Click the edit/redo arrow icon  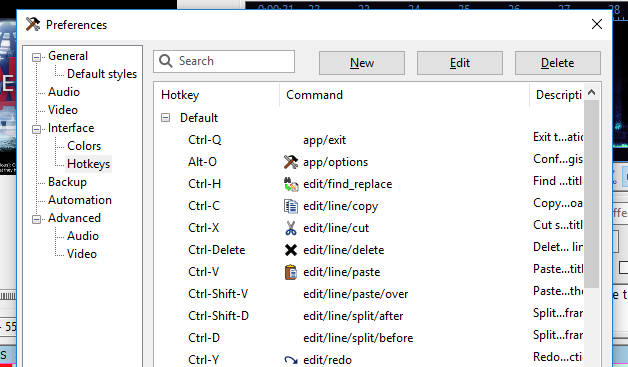(291, 360)
